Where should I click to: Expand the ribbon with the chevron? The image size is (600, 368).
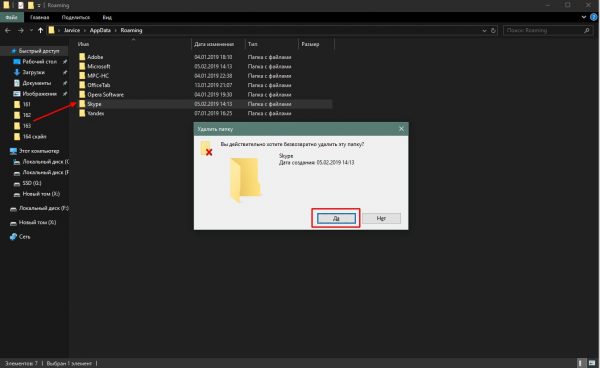[x=584, y=17]
